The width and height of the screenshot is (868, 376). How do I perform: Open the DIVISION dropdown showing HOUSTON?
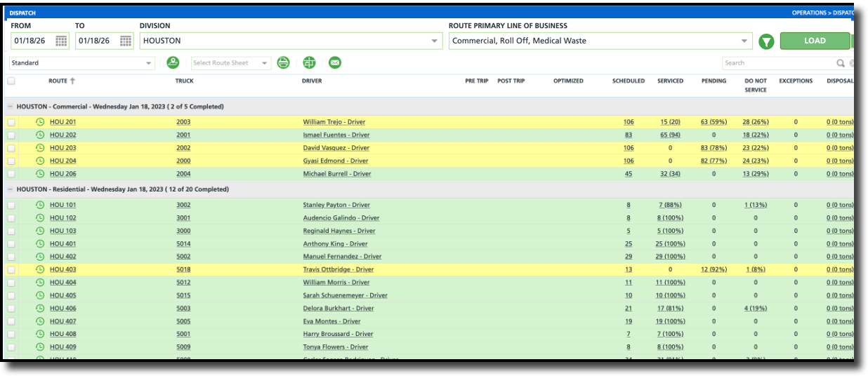(x=291, y=41)
